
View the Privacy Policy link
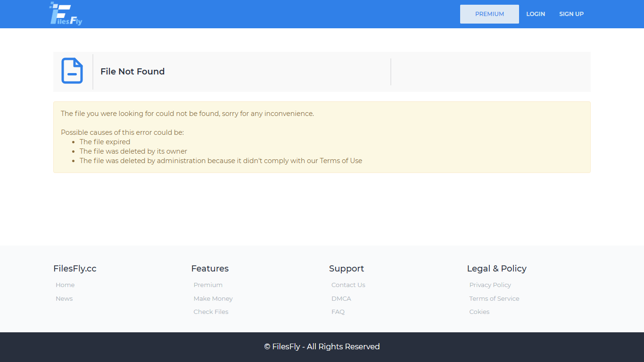490,285
